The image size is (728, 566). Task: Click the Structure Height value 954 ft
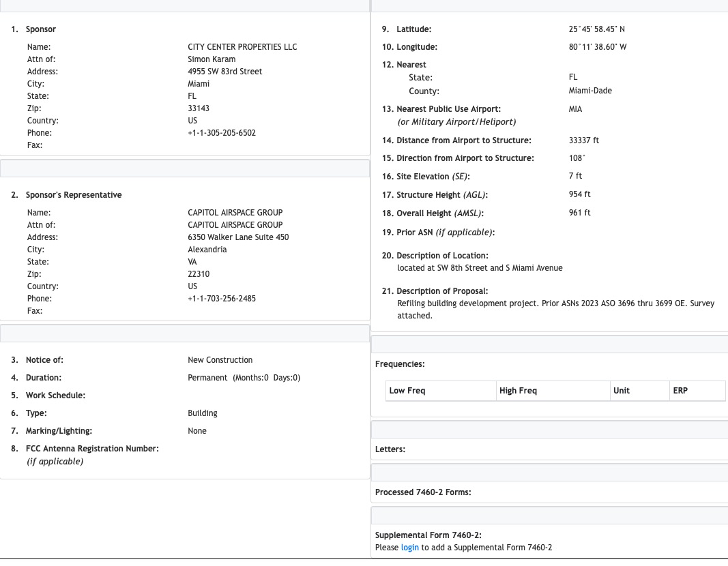tap(579, 194)
